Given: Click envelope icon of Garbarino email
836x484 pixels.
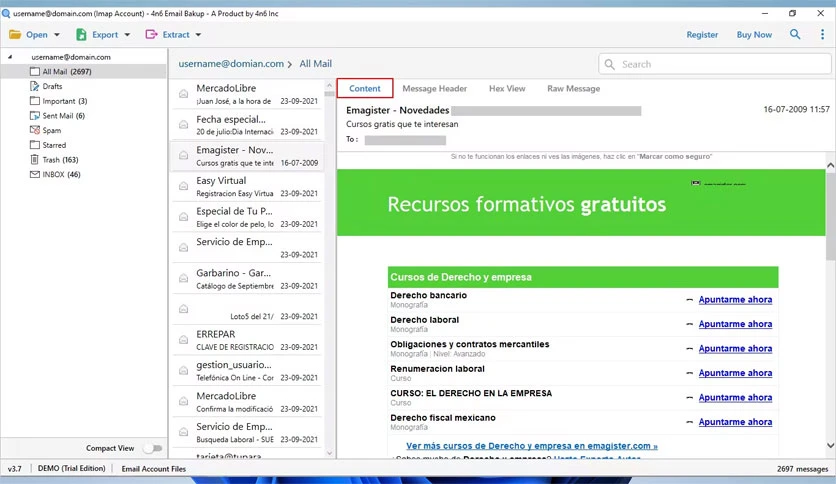Looking at the screenshot, I should 183,278.
